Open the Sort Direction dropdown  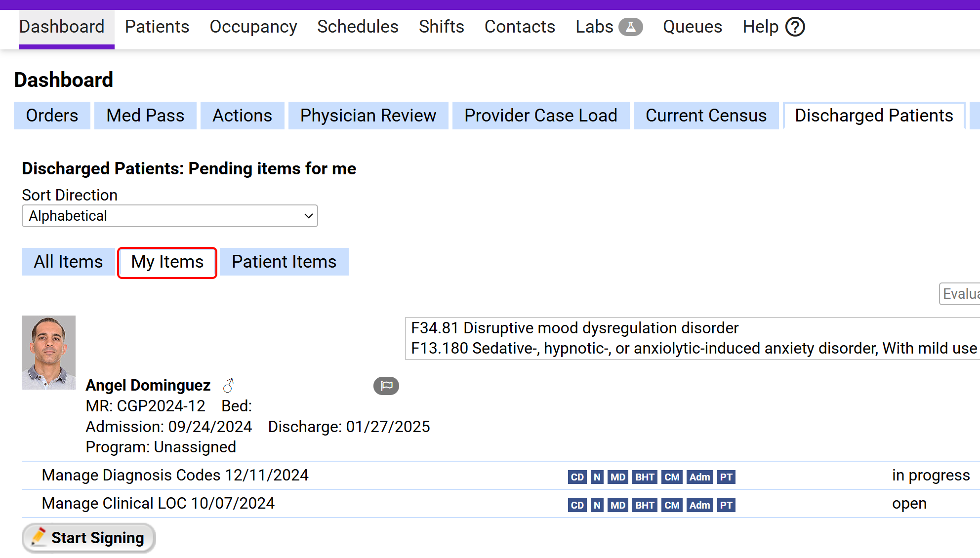pyautogui.click(x=169, y=216)
